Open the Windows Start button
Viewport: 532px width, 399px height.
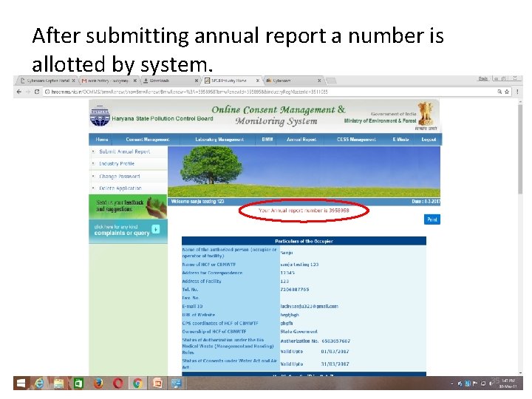click(21, 383)
